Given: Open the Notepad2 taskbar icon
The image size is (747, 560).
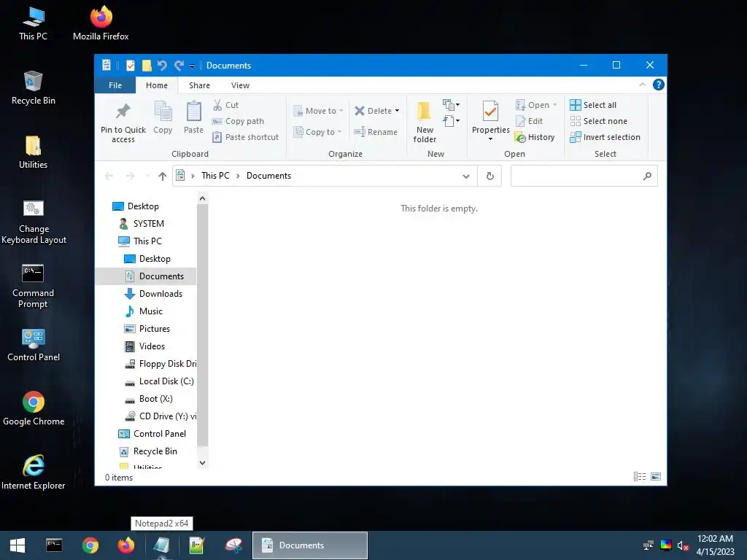Looking at the screenshot, I should pyautogui.click(x=161, y=545).
